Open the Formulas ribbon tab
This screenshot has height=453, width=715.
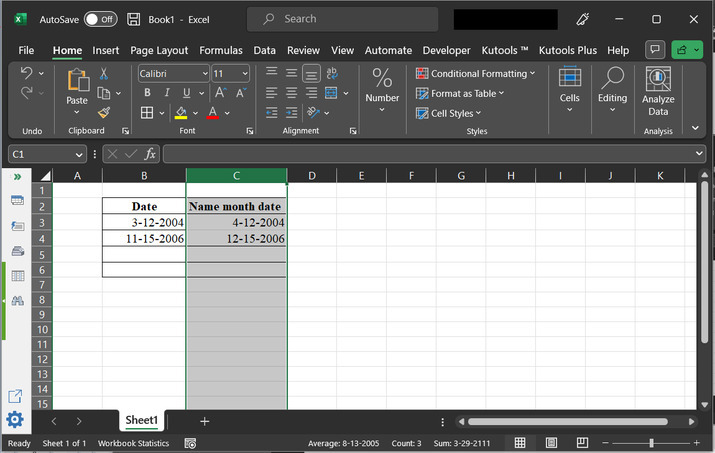(x=221, y=50)
